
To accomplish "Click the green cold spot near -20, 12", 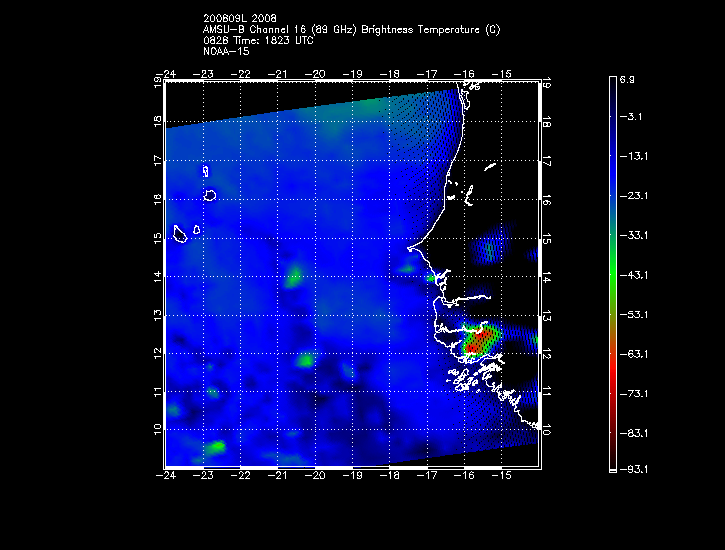I will point(305,360).
